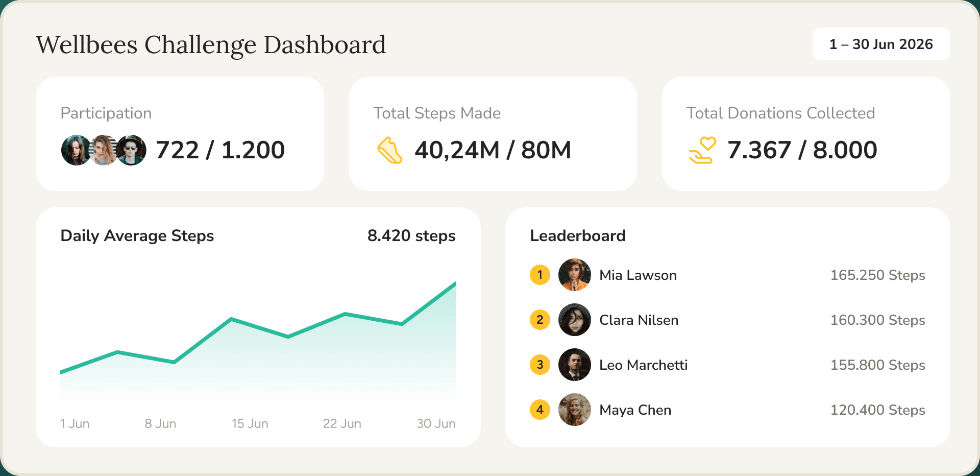Click the 7.367 / 8.000 donations figure
The height and width of the screenshot is (476, 980).
tap(802, 150)
